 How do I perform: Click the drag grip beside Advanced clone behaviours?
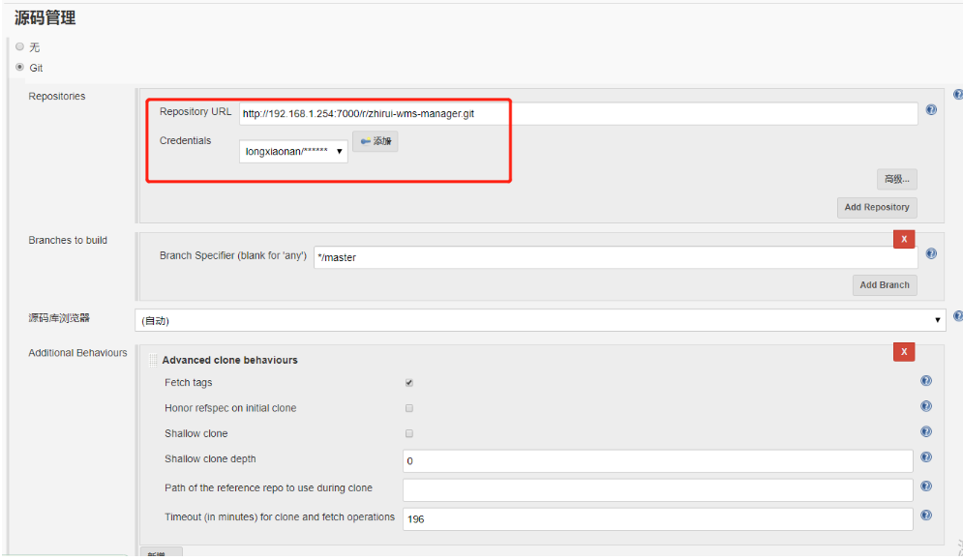(x=154, y=359)
